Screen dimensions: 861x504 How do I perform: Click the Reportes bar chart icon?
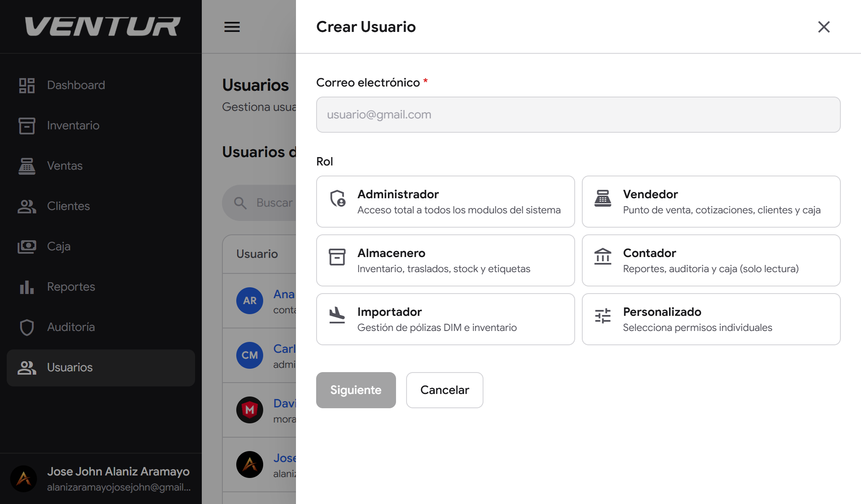coord(26,286)
